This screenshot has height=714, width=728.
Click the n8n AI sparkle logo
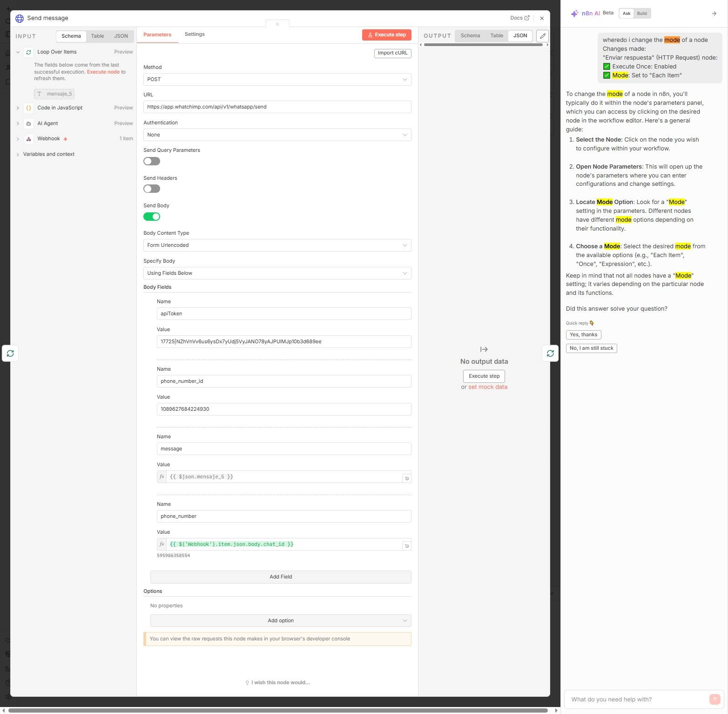coord(575,14)
